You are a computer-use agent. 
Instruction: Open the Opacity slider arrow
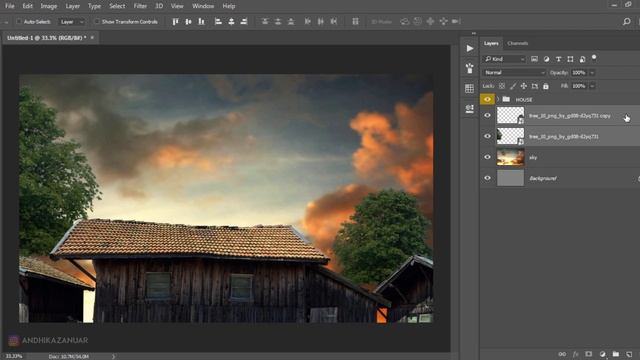pos(592,73)
